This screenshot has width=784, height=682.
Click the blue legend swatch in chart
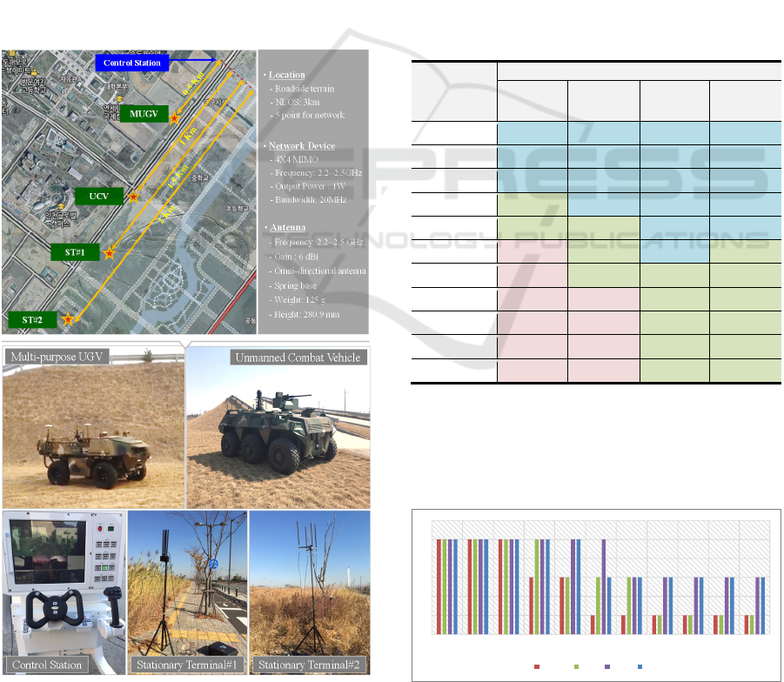point(640,666)
